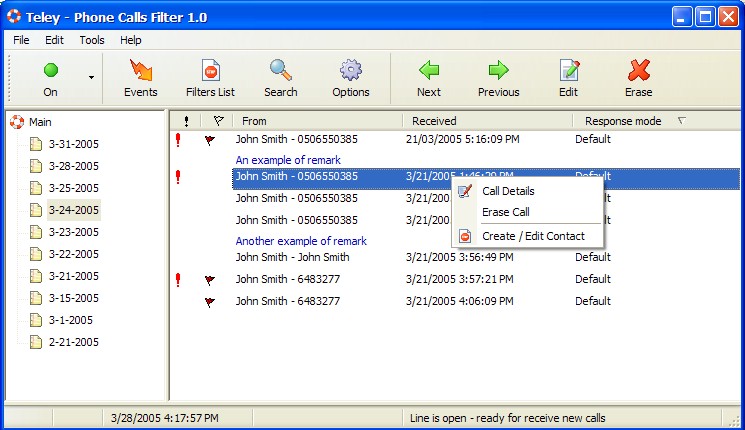Click the 'Line is open' status message
Viewport: 745px width, 430px height.
click(507, 418)
